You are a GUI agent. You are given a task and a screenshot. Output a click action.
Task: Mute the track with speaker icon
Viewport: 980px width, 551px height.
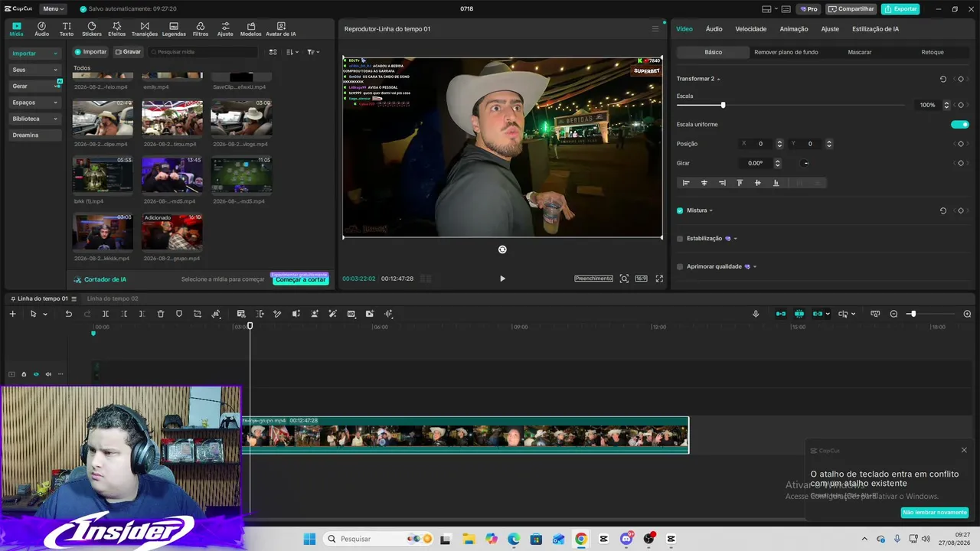click(x=48, y=374)
